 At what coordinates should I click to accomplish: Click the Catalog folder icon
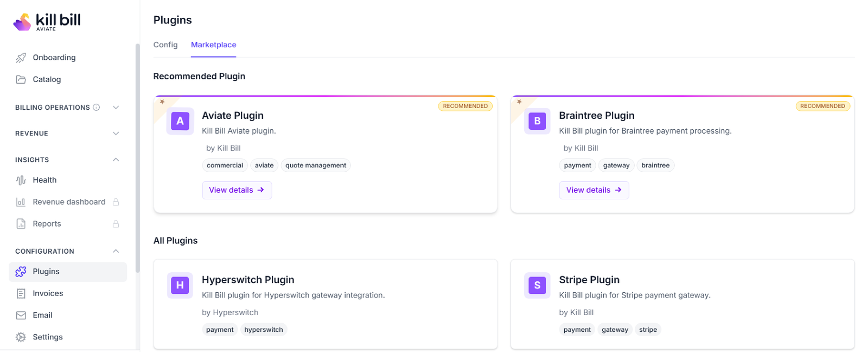pos(21,79)
